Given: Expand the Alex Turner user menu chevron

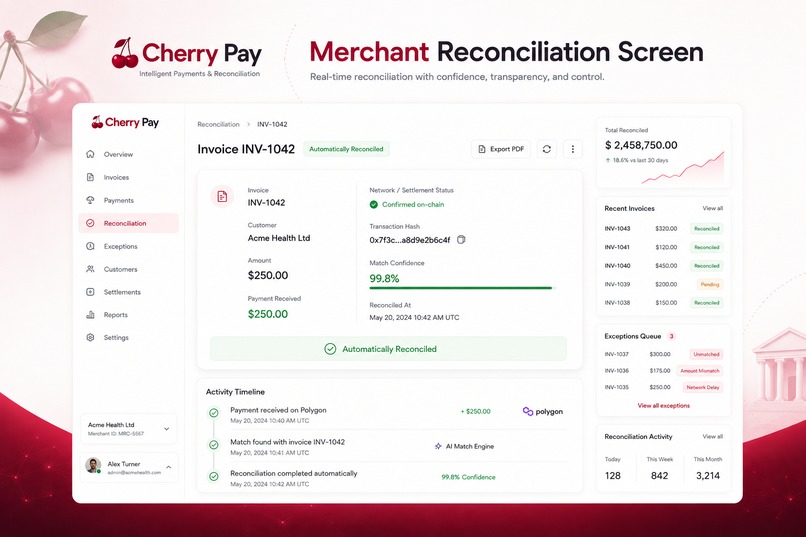Looking at the screenshot, I should coord(169,467).
